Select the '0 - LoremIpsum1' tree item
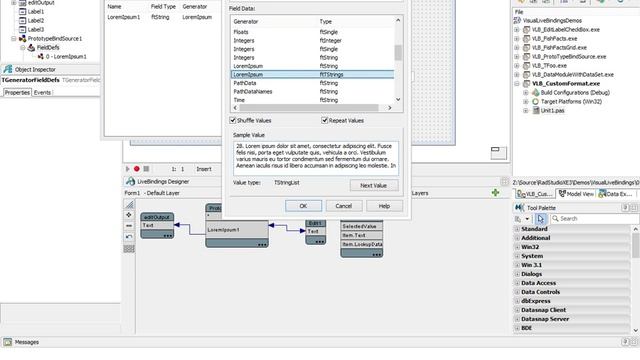The width and height of the screenshot is (640, 360). (x=66, y=56)
